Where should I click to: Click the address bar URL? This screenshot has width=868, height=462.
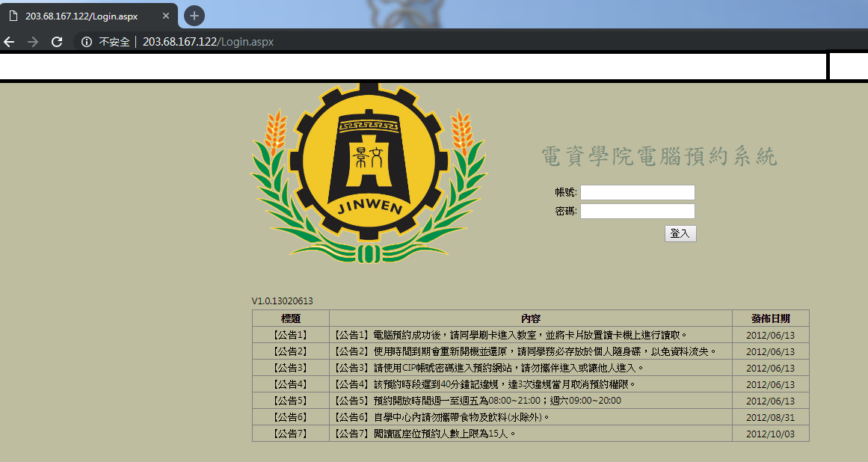208,42
